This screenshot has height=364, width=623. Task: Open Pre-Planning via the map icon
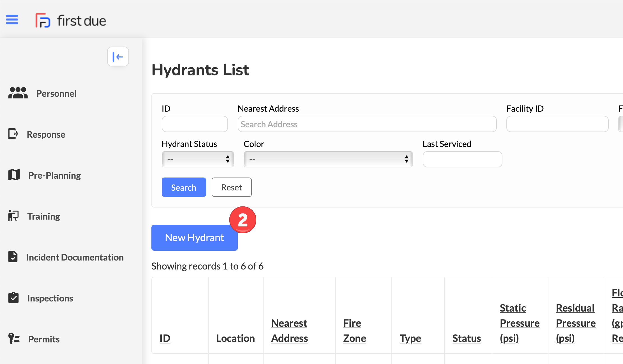pyautogui.click(x=13, y=175)
